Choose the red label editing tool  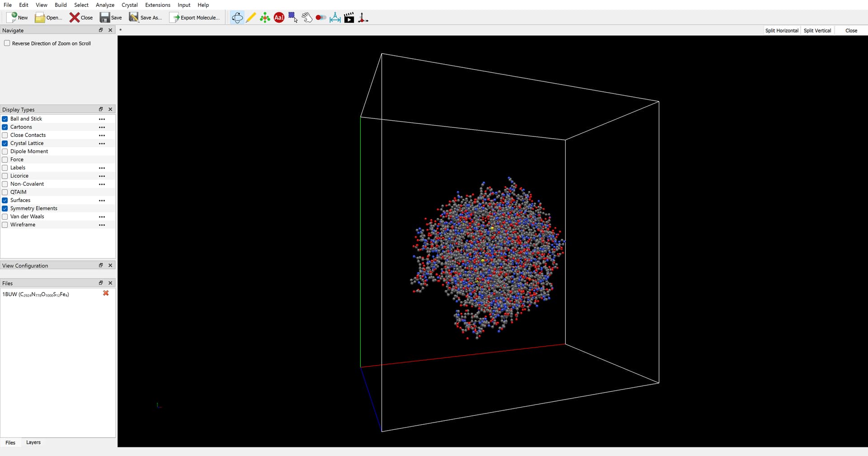[x=279, y=18]
